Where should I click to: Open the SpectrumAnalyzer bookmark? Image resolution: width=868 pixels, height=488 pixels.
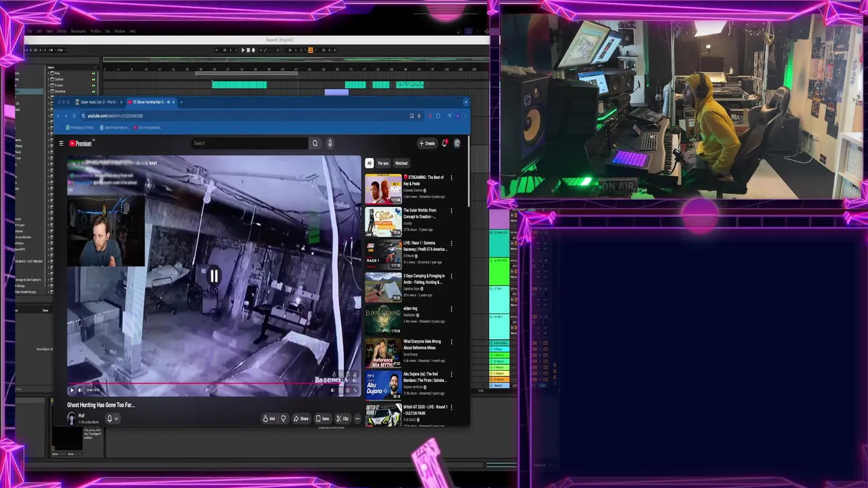coord(115,127)
